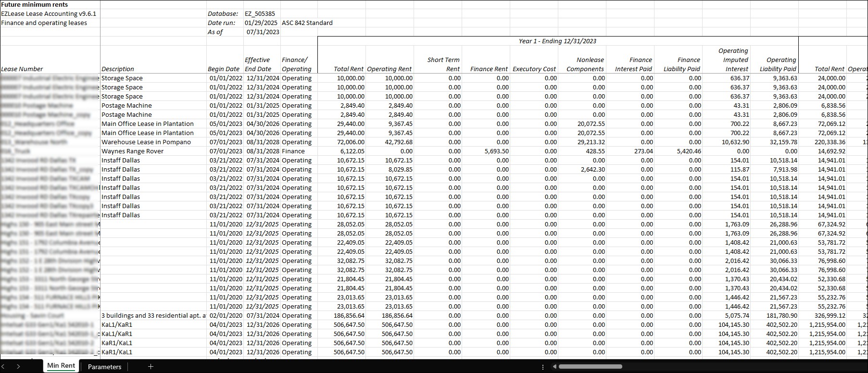Click the 'Begin Date' column header
The width and height of the screenshot is (868, 373).
pos(224,69)
